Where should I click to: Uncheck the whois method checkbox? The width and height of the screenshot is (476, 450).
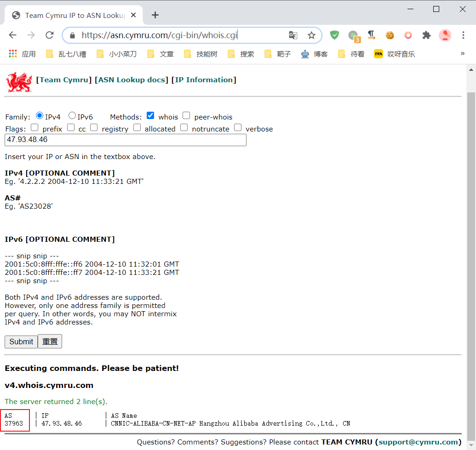point(150,116)
